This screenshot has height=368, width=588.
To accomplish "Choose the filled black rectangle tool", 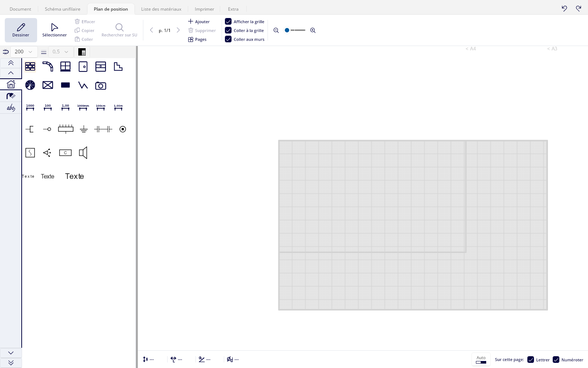I will click(65, 85).
